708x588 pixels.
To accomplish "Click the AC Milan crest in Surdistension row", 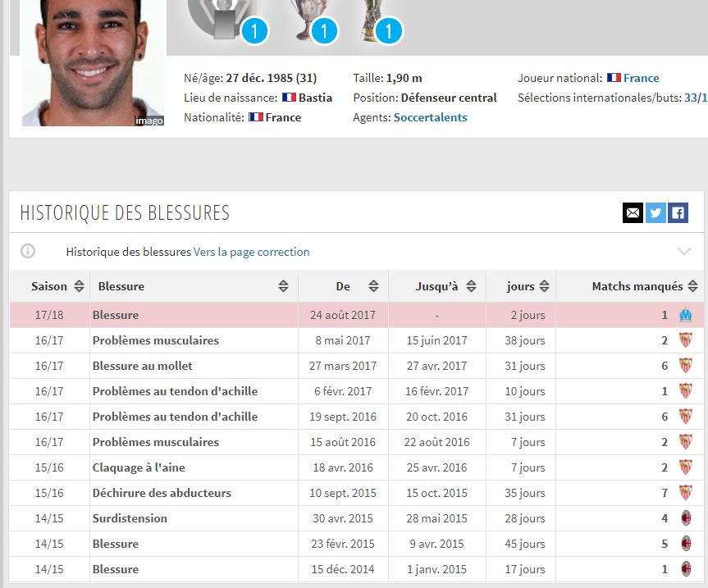I will click(x=686, y=518).
